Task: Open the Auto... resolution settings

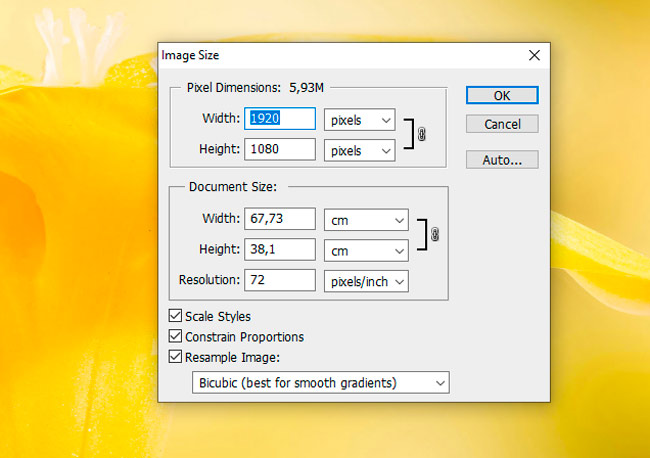Action: click(x=502, y=160)
